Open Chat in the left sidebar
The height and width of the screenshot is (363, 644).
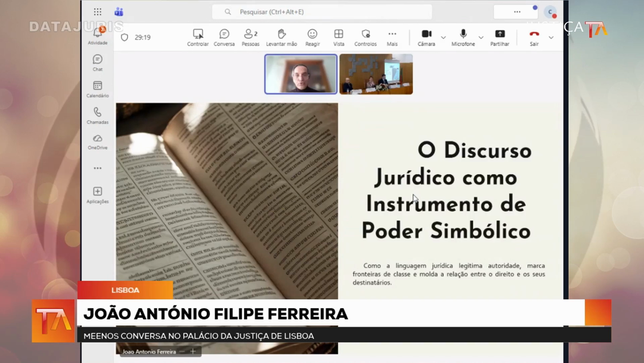click(98, 60)
